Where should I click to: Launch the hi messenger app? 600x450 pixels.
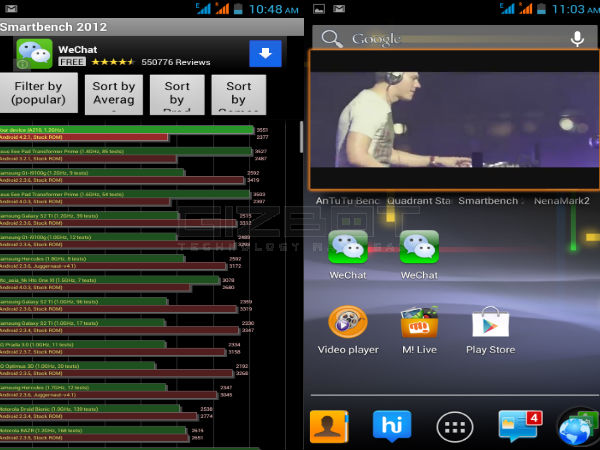pos(391,426)
